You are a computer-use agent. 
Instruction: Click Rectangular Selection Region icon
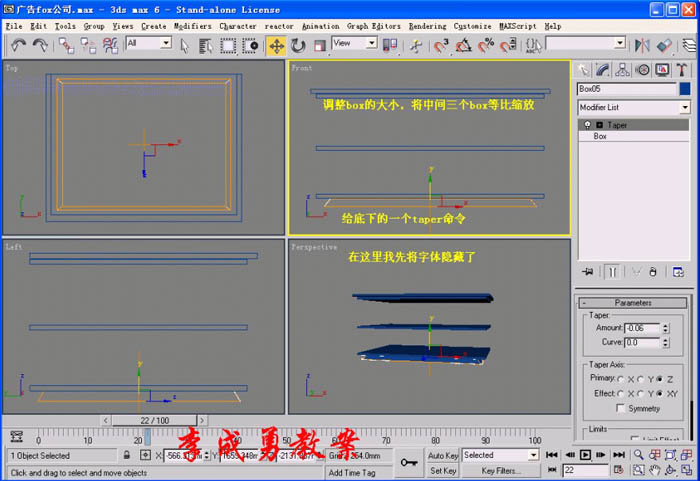click(228, 46)
